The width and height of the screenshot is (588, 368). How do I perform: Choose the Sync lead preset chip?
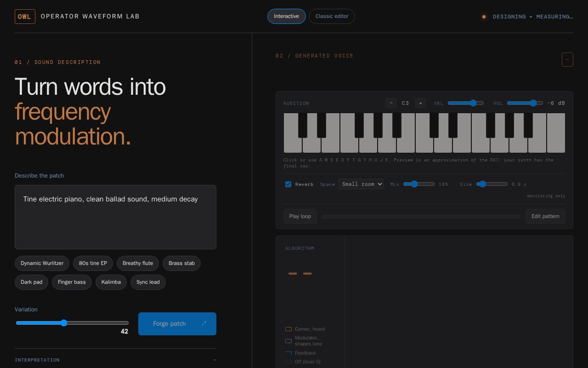(148, 282)
